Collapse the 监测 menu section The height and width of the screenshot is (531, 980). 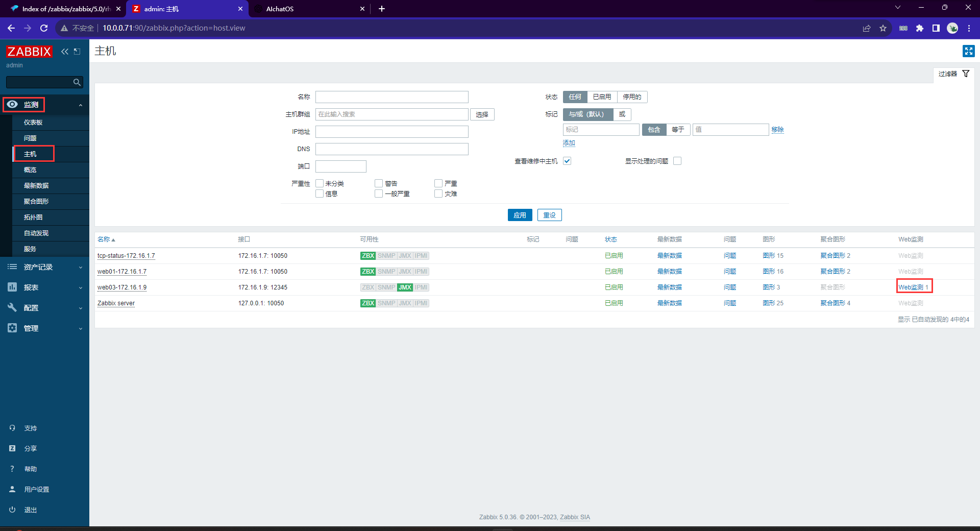pos(80,105)
